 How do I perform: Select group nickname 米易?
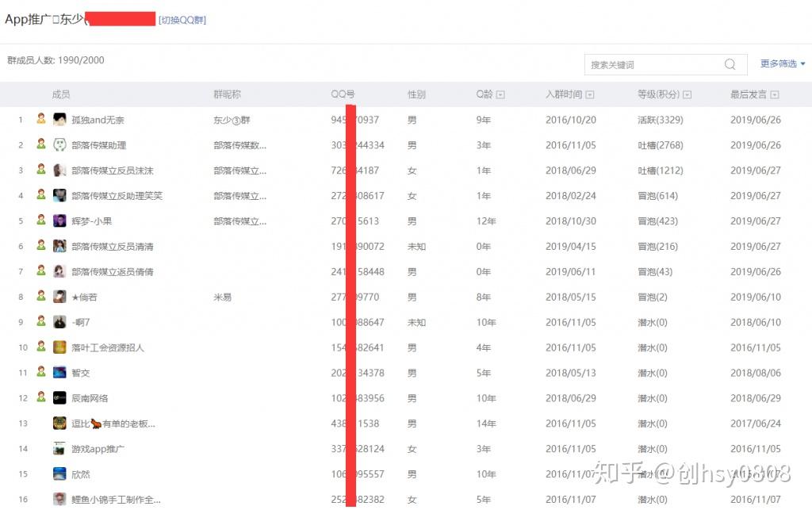pyautogui.click(x=222, y=297)
